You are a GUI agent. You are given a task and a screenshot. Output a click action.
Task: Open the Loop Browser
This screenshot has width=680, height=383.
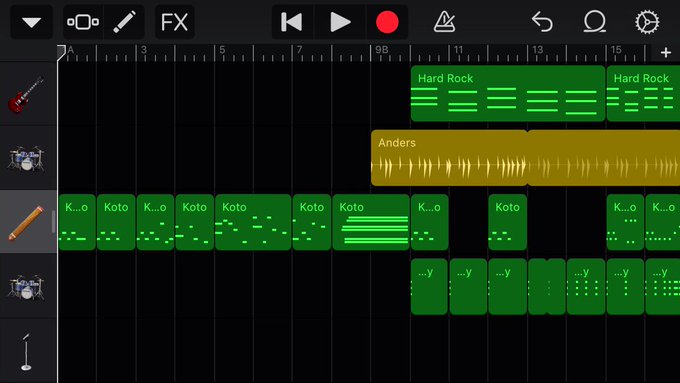click(x=595, y=22)
